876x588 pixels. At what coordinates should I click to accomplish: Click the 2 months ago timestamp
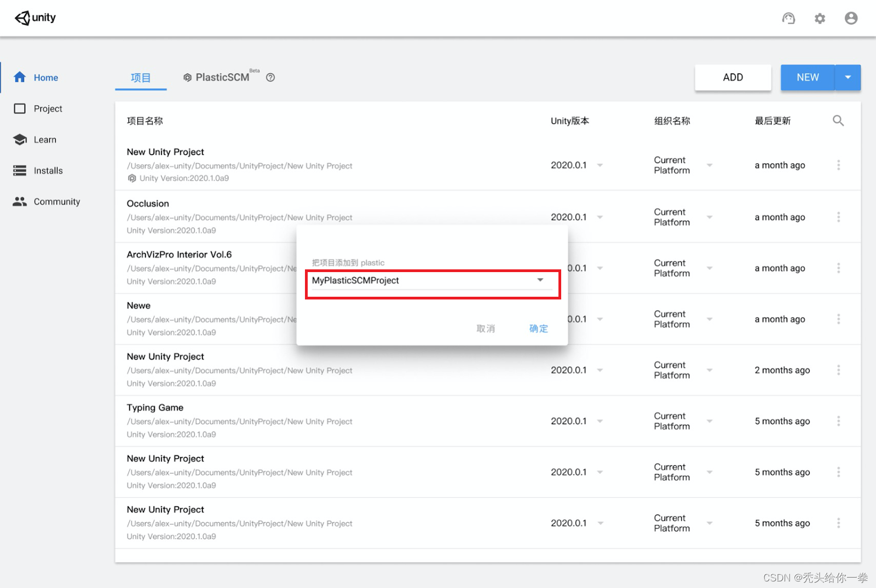pos(782,370)
